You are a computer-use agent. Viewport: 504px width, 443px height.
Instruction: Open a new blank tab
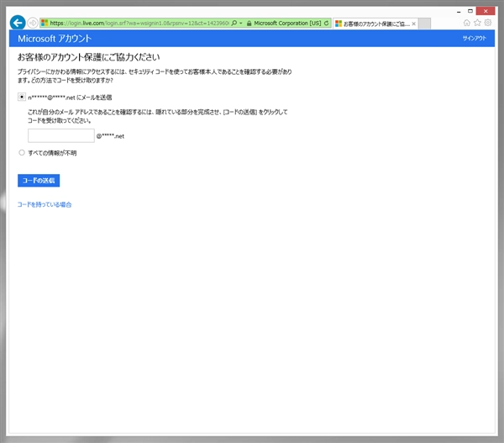tap(424, 24)
